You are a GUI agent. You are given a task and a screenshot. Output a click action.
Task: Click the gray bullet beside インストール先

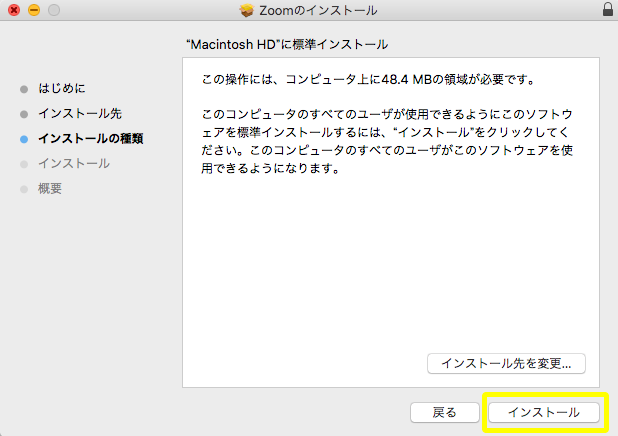(x=24, y=114)
